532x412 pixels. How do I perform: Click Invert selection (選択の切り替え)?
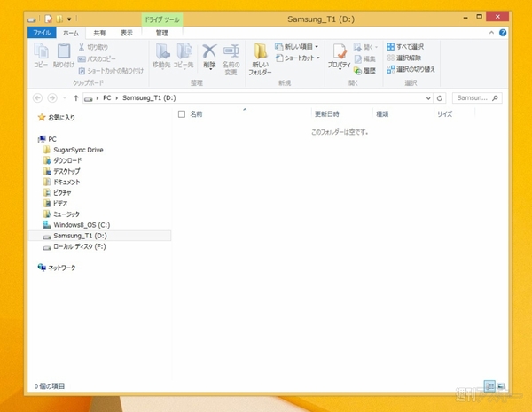411,69
